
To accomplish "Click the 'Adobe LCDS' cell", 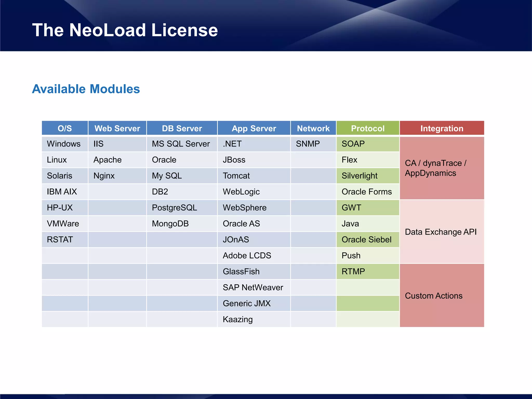I will click(254, 256).
